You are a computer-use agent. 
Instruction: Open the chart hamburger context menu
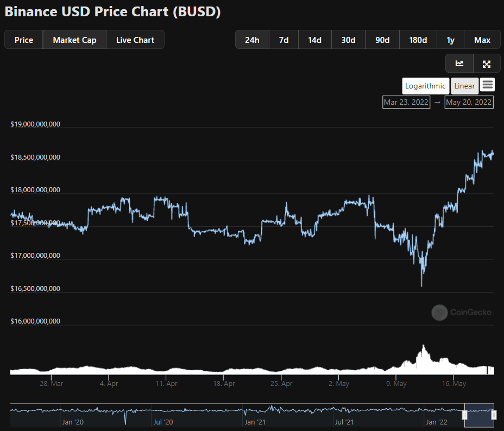487,85
